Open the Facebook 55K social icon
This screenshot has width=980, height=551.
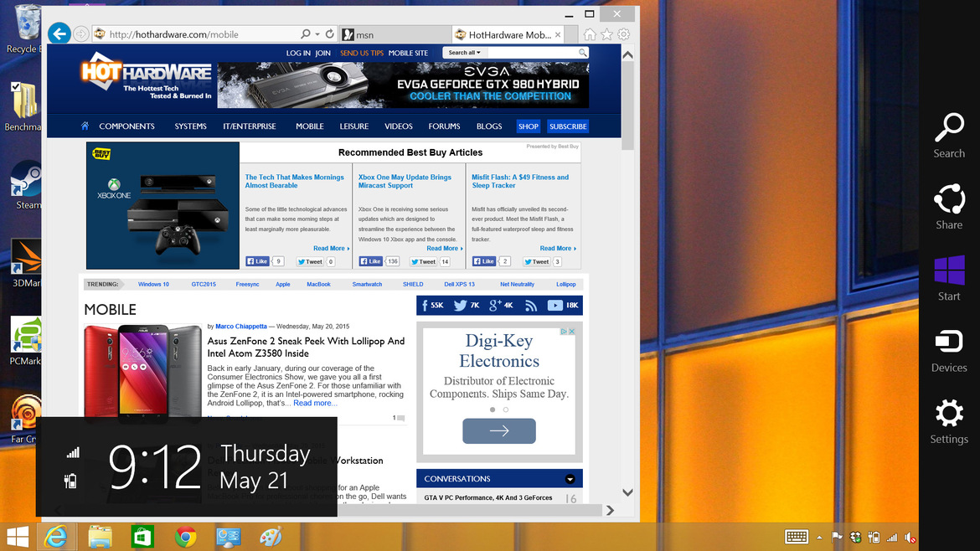click(x=432, y=306)
